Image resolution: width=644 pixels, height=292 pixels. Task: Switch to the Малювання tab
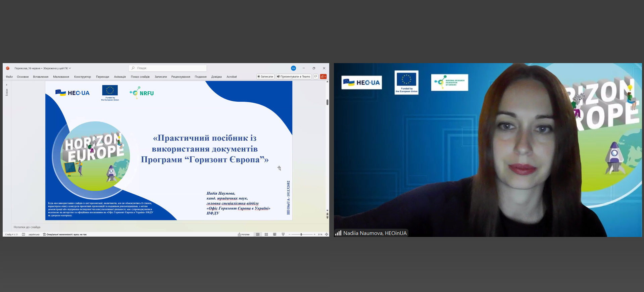click(61, 77)
